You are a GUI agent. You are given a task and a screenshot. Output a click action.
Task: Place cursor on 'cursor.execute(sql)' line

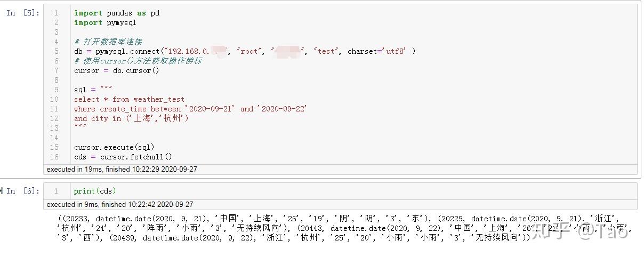(114, 147)
